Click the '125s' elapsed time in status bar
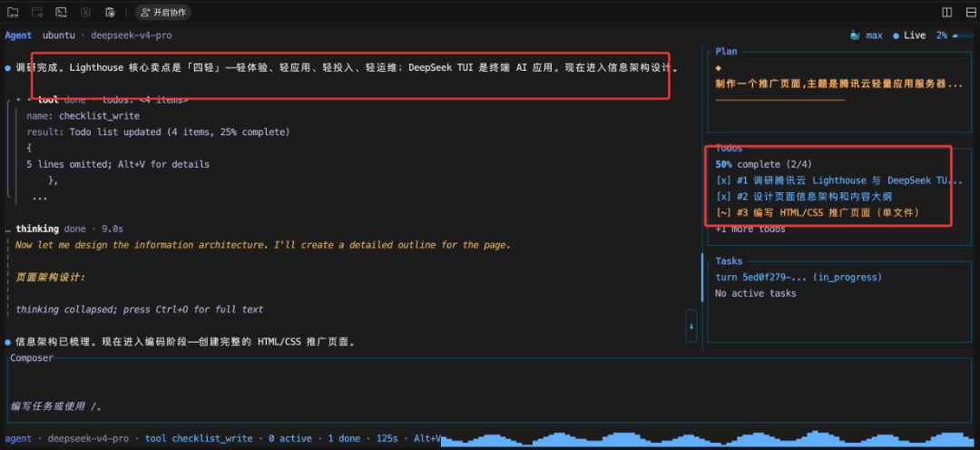 387,439
